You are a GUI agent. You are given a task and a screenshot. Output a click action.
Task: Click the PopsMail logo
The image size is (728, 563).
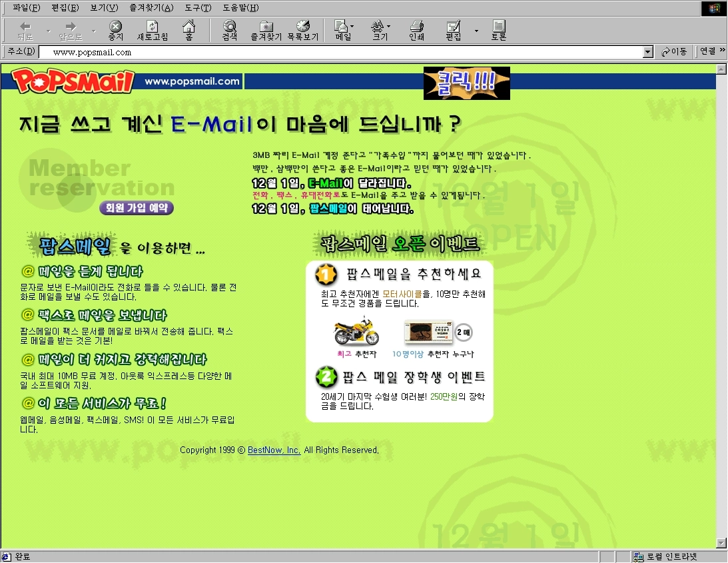73,81
